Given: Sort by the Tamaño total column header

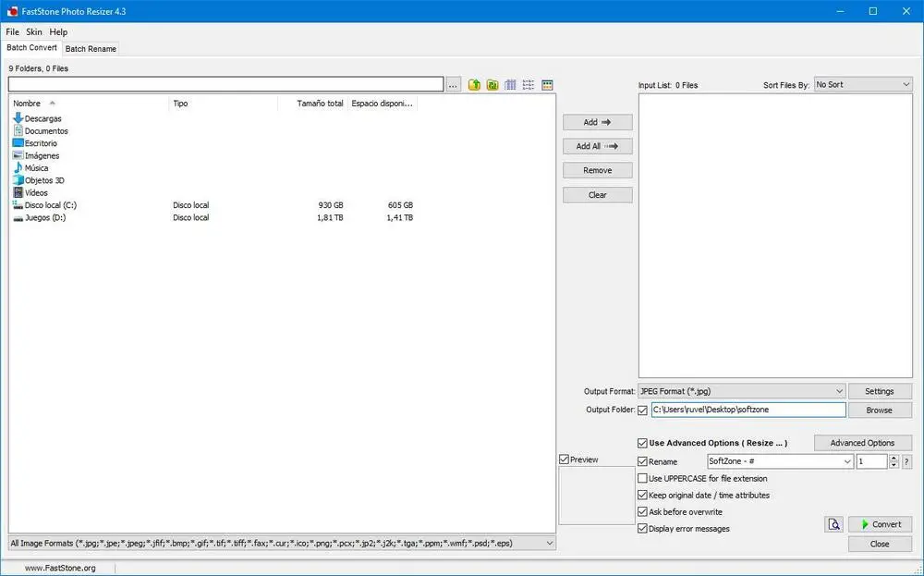Looking at the screenshot, I should pyautogui.click(x=312, y=104).
